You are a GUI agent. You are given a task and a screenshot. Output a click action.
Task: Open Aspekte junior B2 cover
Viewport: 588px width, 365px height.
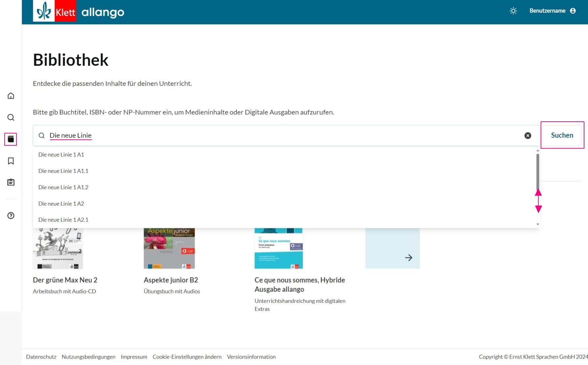click(x=169, y=249)
